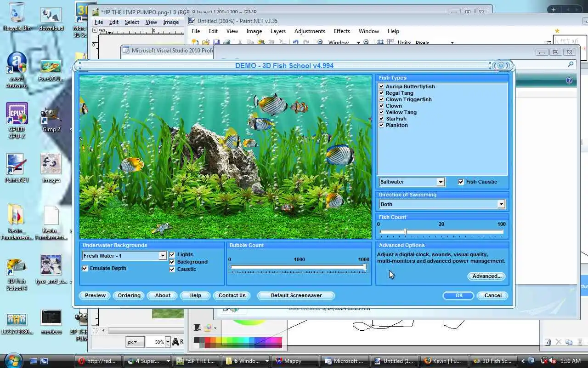Open the download desktop icon
The width and height of the screenshot is (588, 368).
pos(51,19)
